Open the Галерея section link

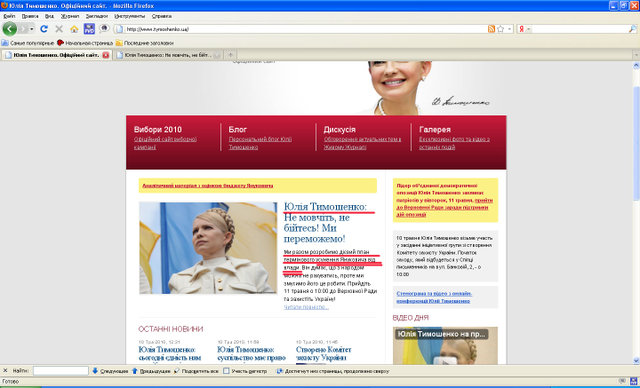435,129
